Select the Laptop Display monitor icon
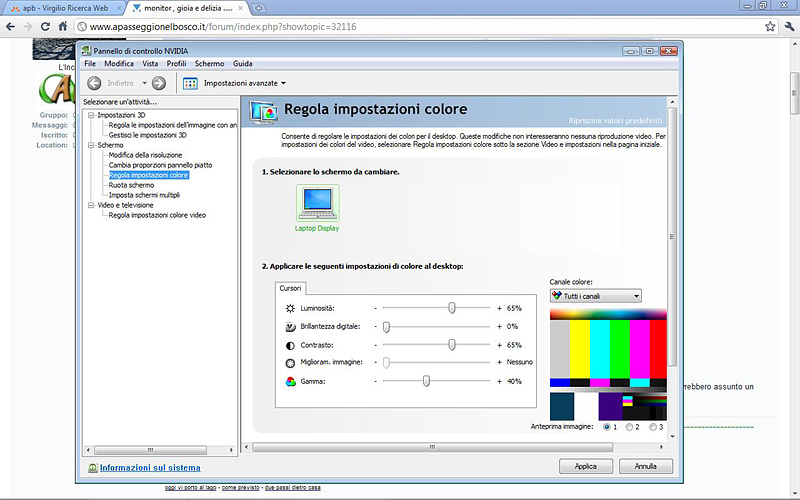The image size is (800, 500). pyautogui.click(x=317, y=202)
